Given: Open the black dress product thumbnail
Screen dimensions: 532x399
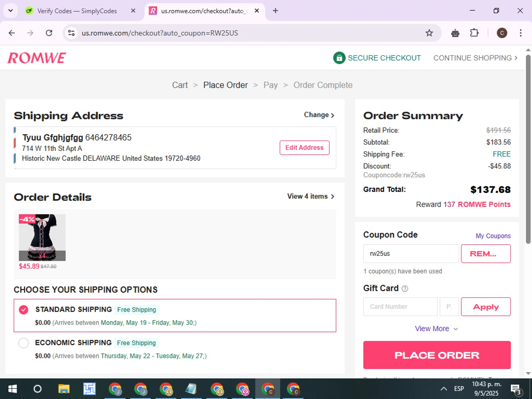Looking at the screenshot, I should point(42,237).
